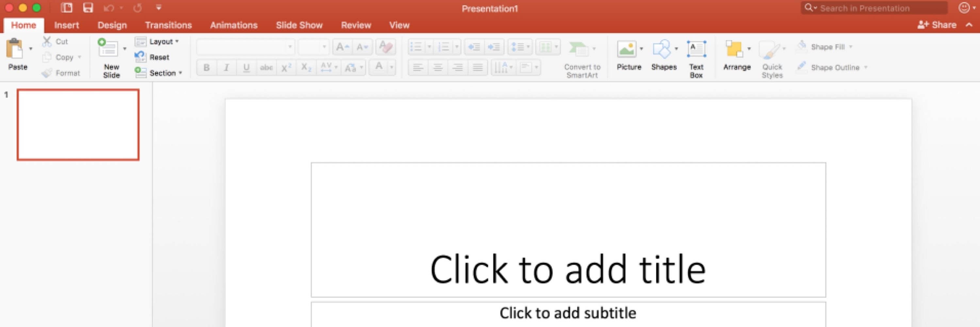Open the Transitions tab
This screenshot has width=980, height=327.
(x=169, y=25)
